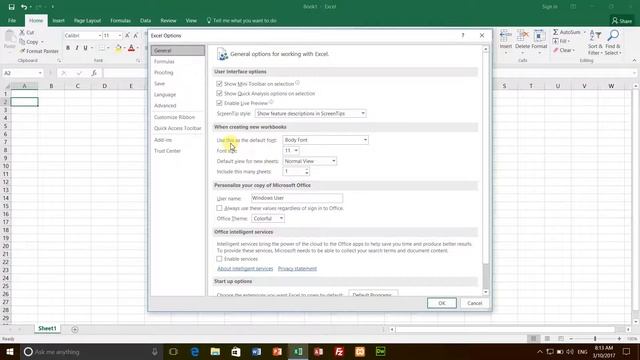Open the ScreenTip style dropdown
The image size is (640, 360).
[x=310, y=113]
